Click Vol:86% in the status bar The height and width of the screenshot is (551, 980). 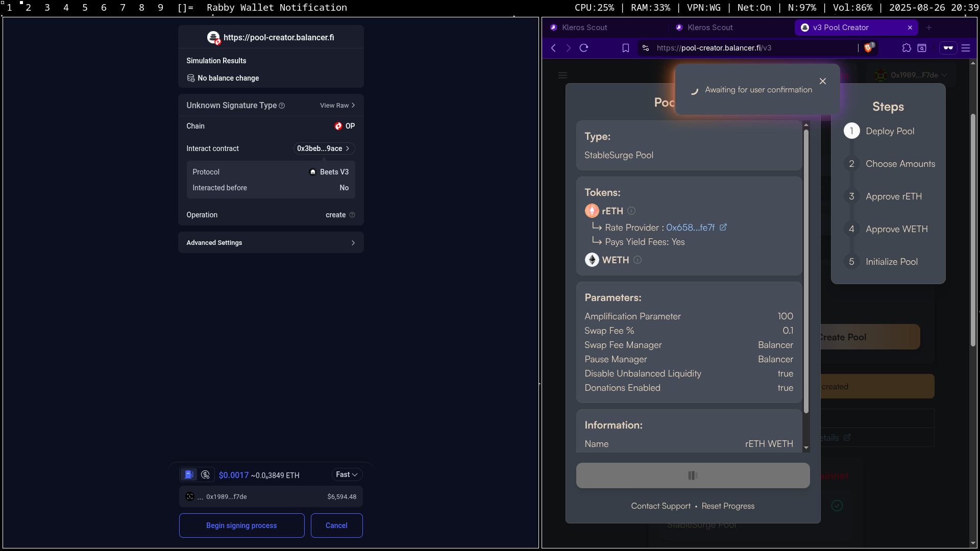[x=852, y=8]
